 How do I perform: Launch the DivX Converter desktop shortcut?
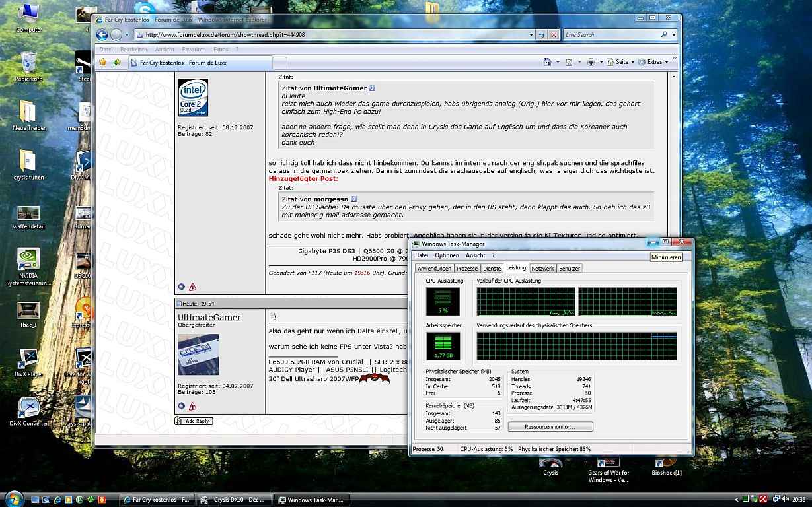tap(28, 412)
